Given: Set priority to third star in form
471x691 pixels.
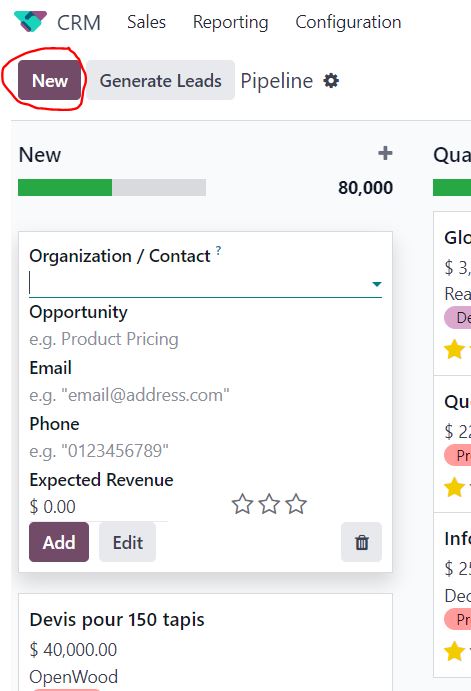Looking at the screenshot, I should [296, 504].
